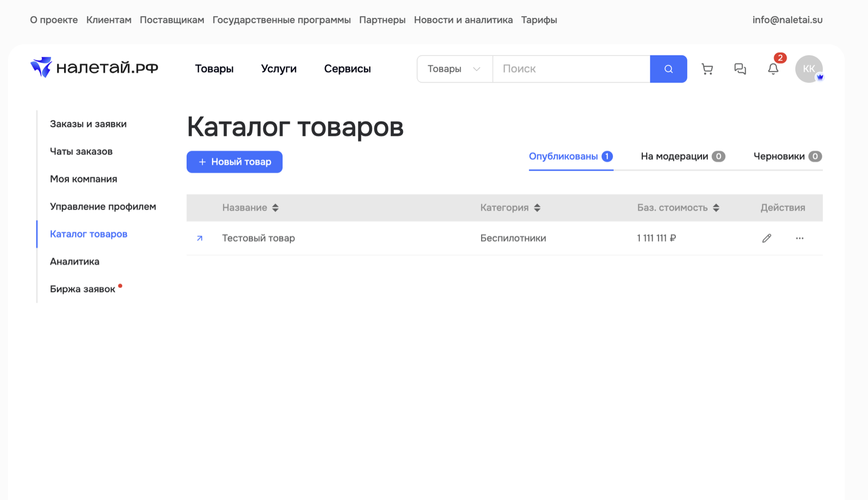The height and width of the screenshot is (500, 868).
Task: Open Заказы и заявки in sidebar
Action: point(88,124)
